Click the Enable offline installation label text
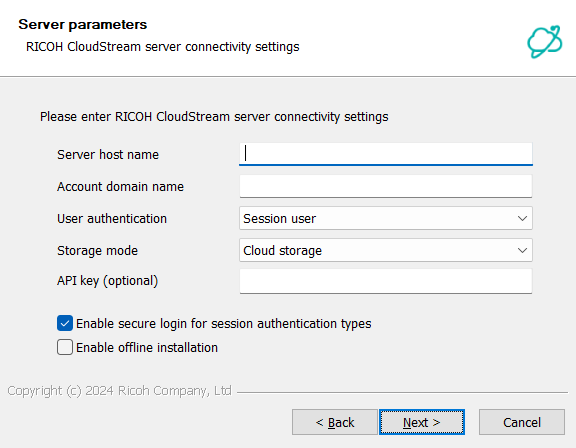The image size is (576, 448). pos(147,347)
